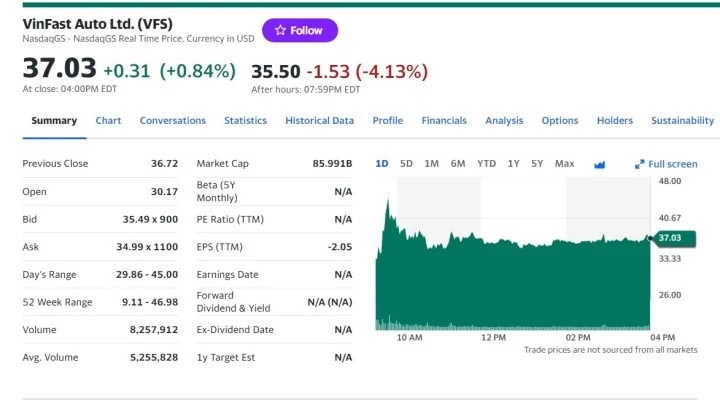
Task: Expand chart to Full screen
Action: [666, 164]
